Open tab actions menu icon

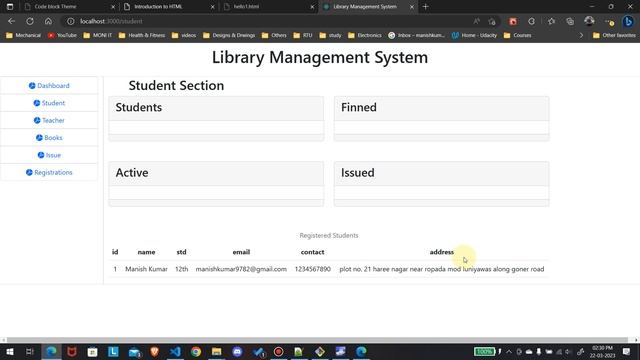10,7
